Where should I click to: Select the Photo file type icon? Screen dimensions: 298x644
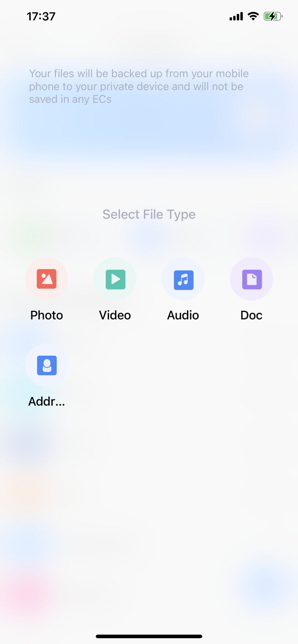point(47,279)
